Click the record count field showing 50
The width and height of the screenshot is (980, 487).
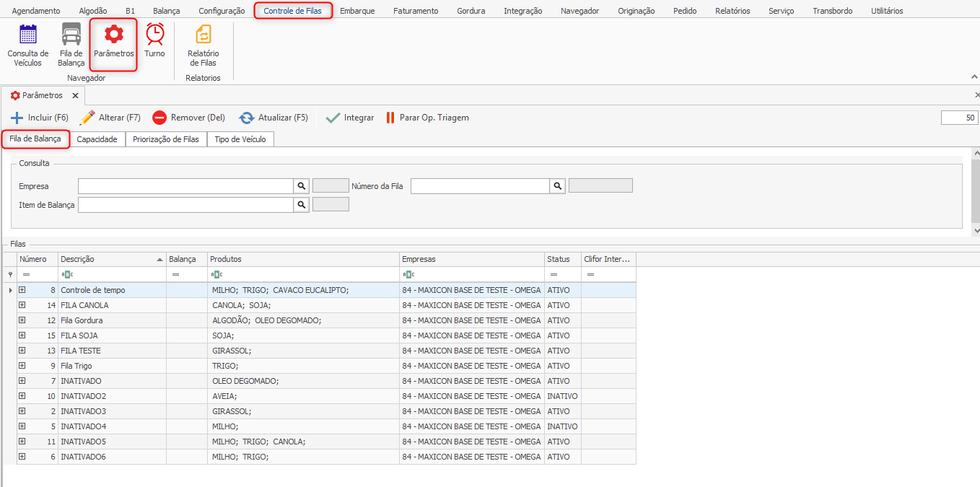[x=960, y=118]
